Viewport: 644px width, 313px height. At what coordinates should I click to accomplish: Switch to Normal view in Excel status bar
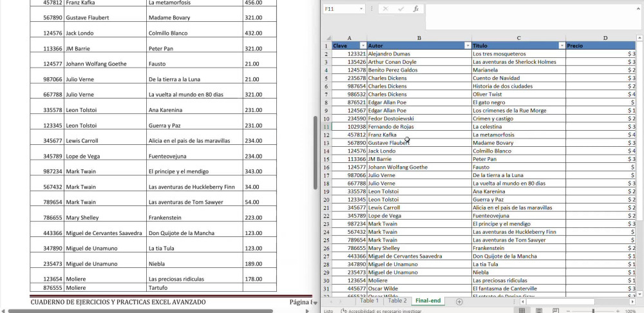pos(522,310)
